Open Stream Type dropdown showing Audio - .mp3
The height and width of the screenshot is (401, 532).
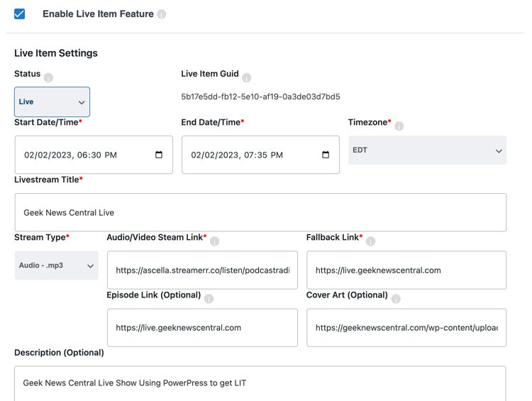click(56, 265)
